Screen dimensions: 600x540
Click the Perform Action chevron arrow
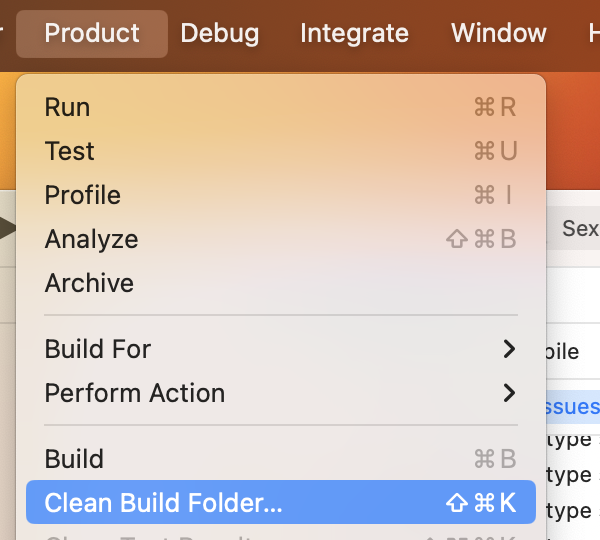[x=509, y=393]
